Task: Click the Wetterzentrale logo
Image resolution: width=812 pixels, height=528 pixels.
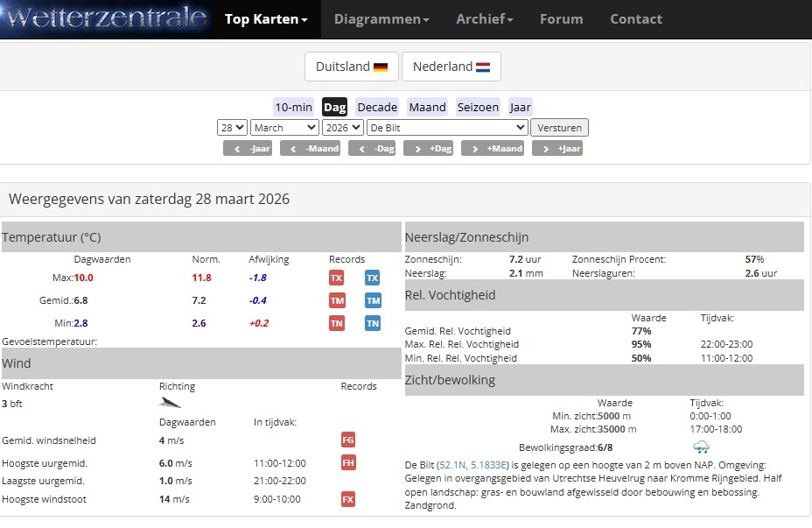Action: [105, 18]
